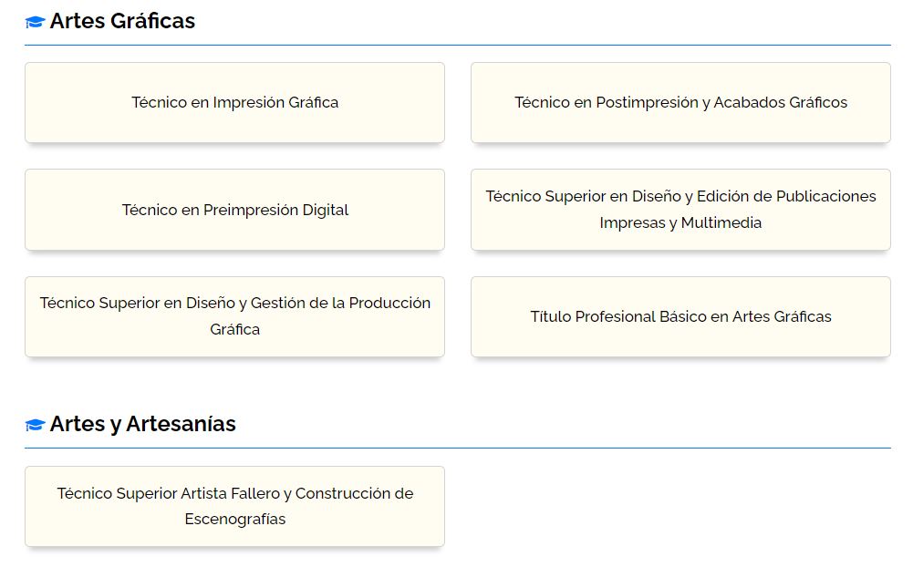Select Técnico en Postimpresión y Acabados Gráficos
The height and width of the screenshot is (588, 913).
(x=680, y=102)
